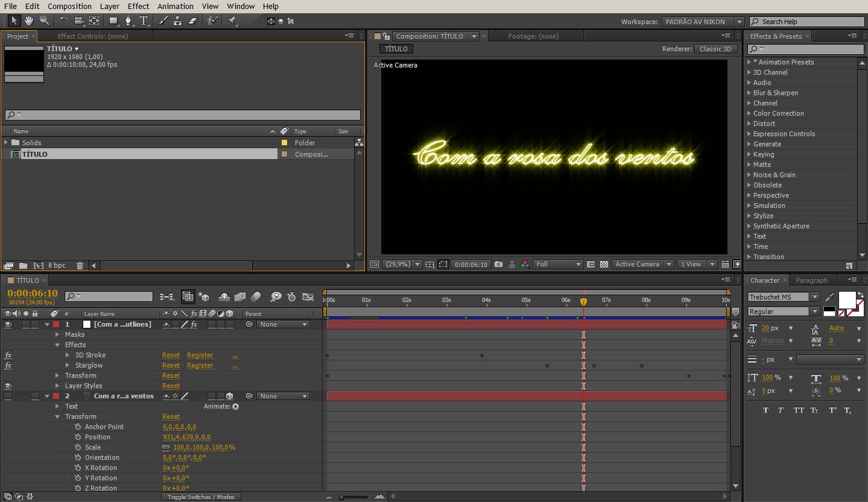Open the Graph Editor in the timeline
This screenshot has width=868, height=502.
pos(308,296)
